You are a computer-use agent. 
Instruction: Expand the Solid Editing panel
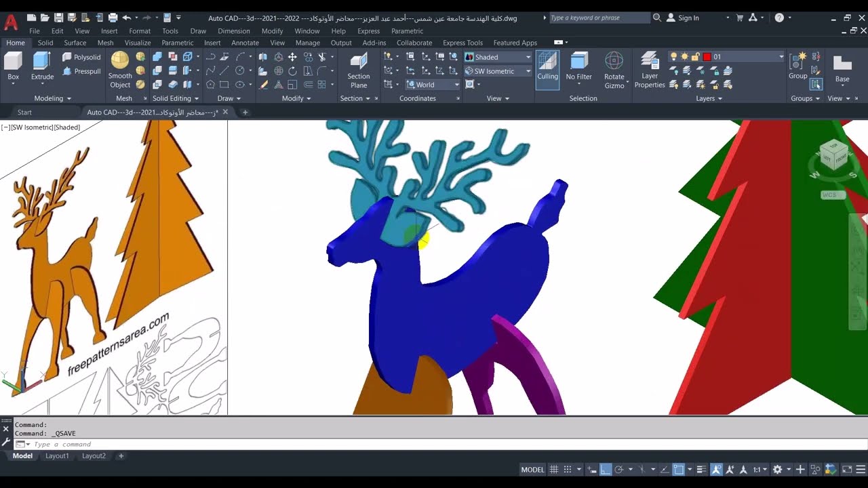pyautogui.click(x=175, y=98)
